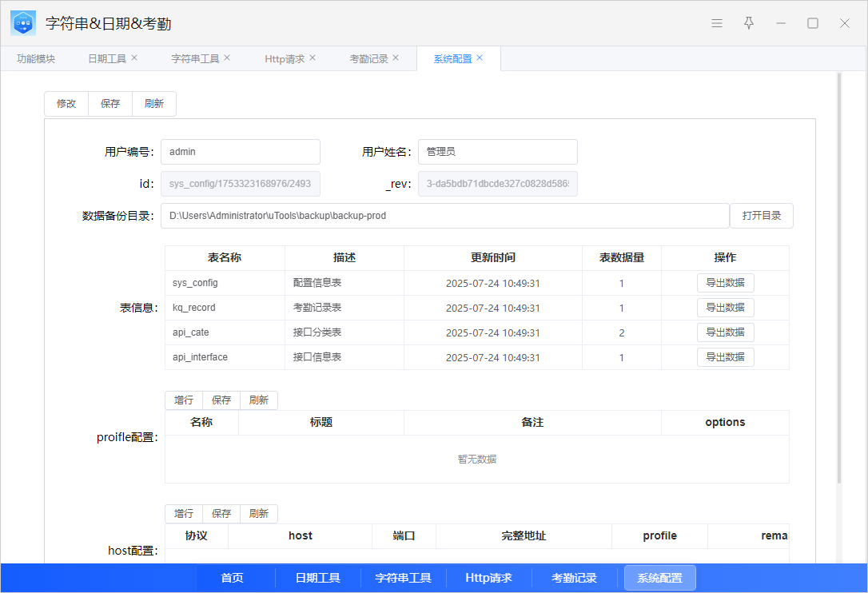Click the vertical scrollbar on right
The image size is (868, 593).
coord(839,278)
